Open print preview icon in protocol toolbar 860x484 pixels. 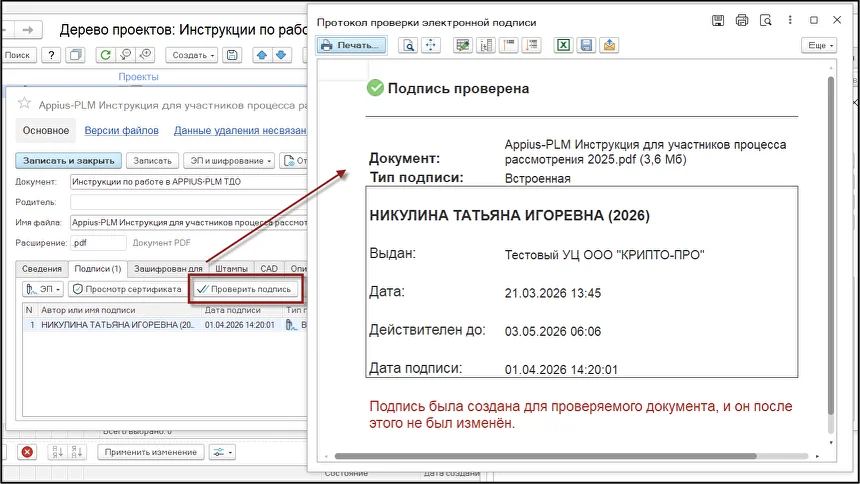point(409,45)
